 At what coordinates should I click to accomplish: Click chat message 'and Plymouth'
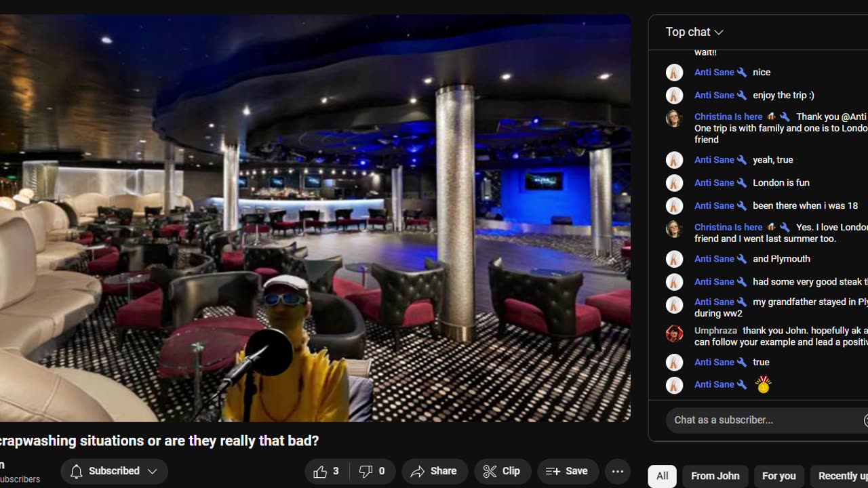click(781, 259)
